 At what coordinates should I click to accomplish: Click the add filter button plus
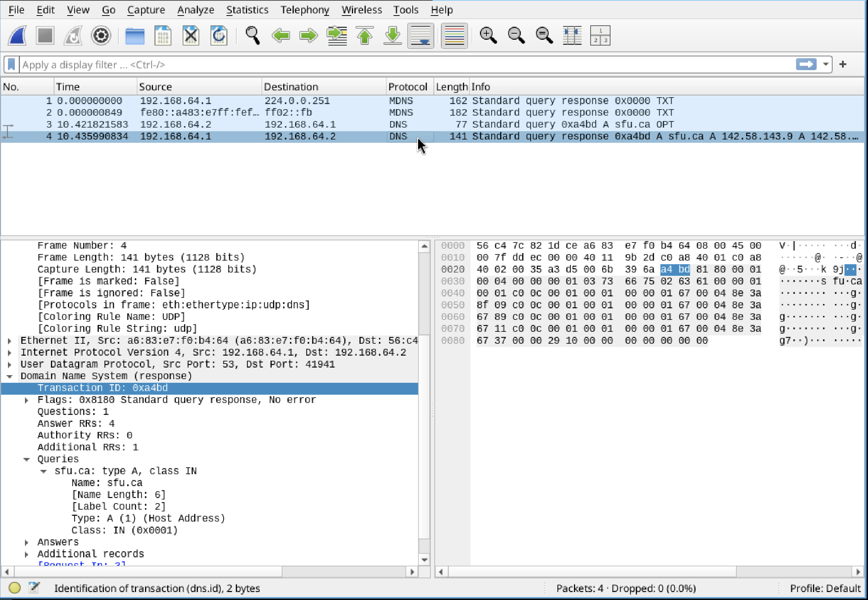(x=842, y=64)
